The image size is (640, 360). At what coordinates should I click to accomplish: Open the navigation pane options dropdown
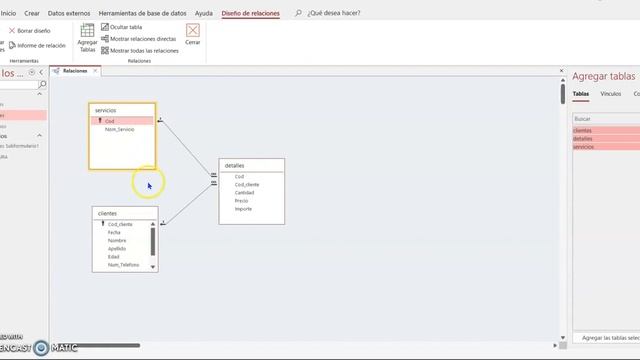coord(31,72)
